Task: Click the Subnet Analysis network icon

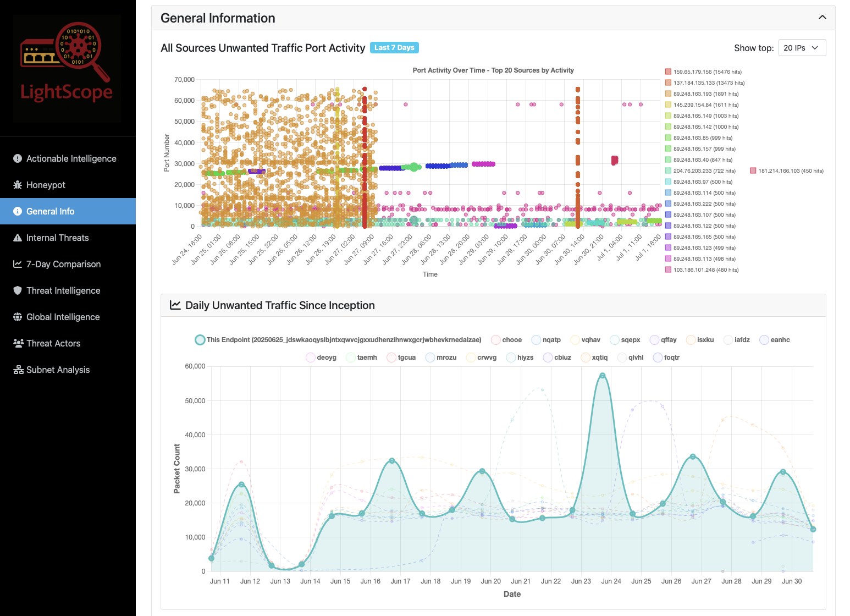Action: coord(17,370)
